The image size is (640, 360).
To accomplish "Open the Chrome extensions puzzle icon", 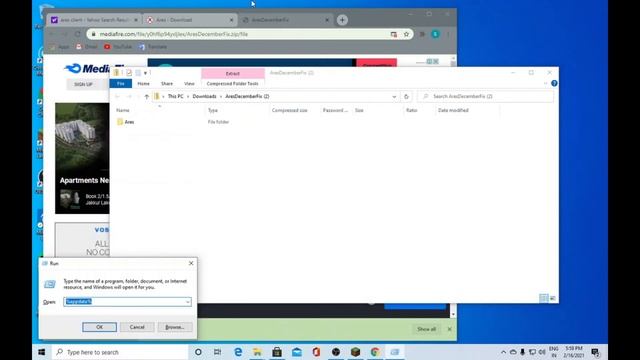I will tap(422, 34).
